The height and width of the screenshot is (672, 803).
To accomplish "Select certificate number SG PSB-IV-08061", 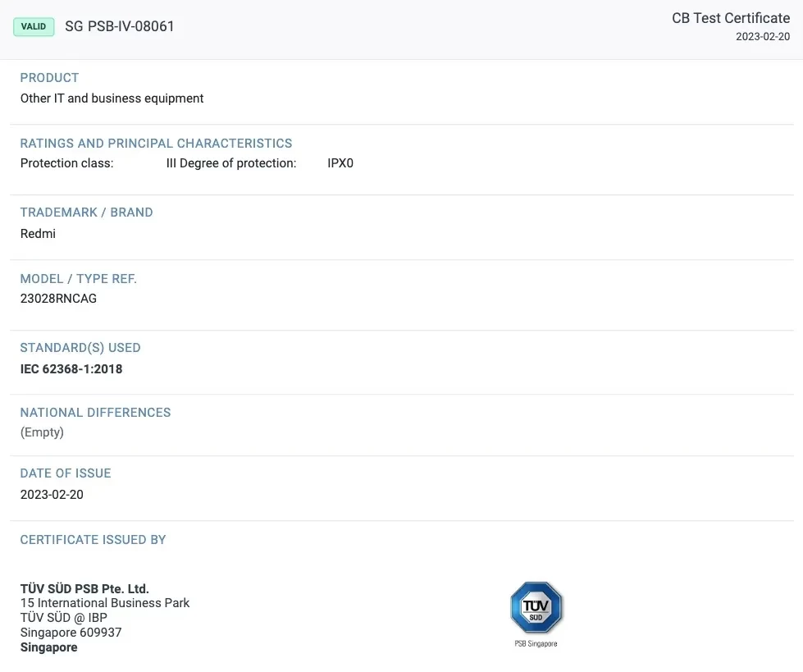I will coord(120,26).
